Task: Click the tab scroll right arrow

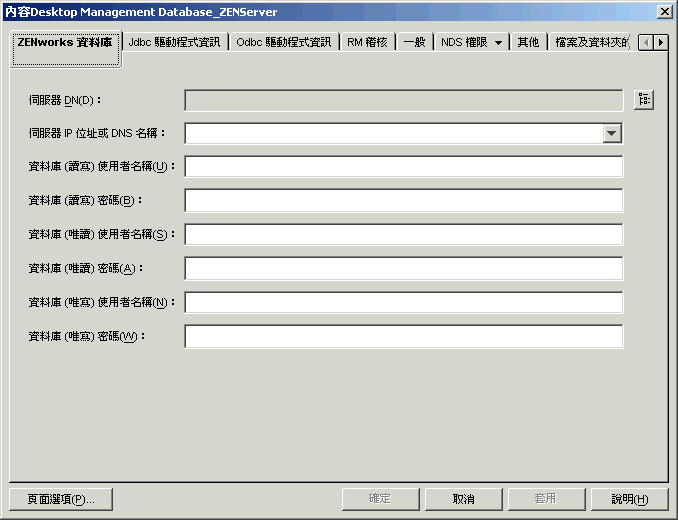Action: click(661, 42)
